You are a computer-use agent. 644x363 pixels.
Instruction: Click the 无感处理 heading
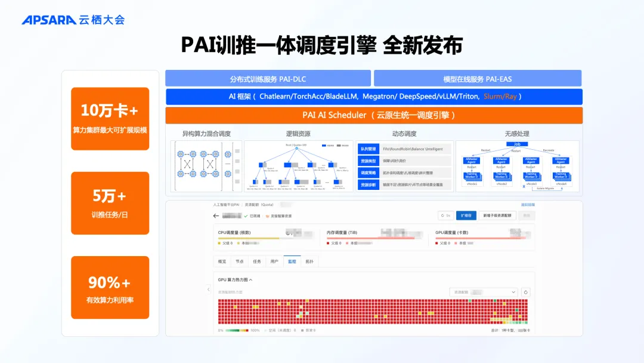516,134
